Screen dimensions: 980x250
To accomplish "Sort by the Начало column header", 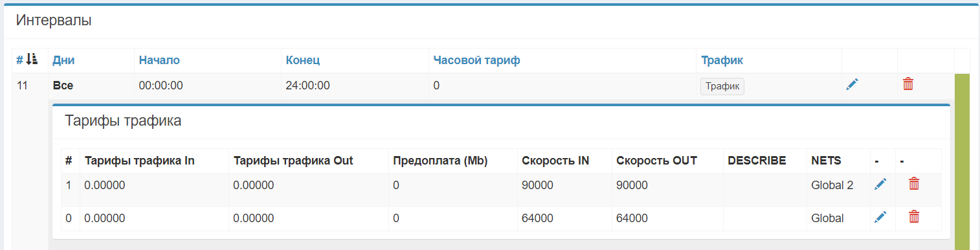I will 159,60.
